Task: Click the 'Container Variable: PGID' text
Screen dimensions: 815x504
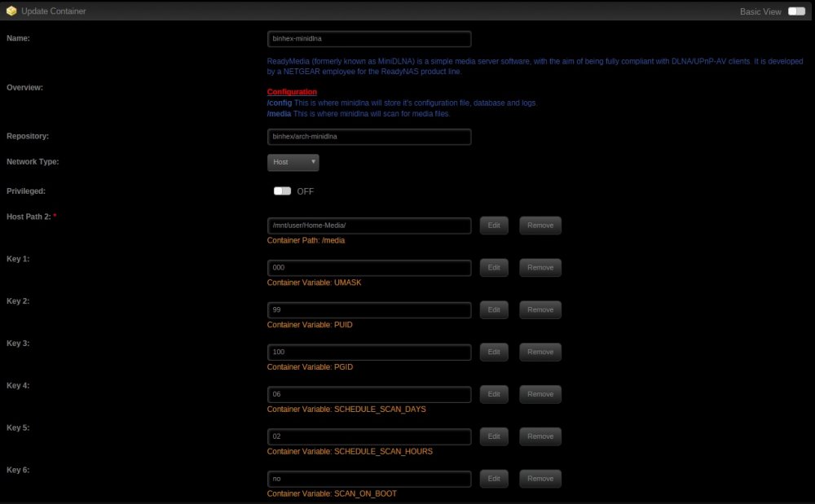Action: (310, 367)
